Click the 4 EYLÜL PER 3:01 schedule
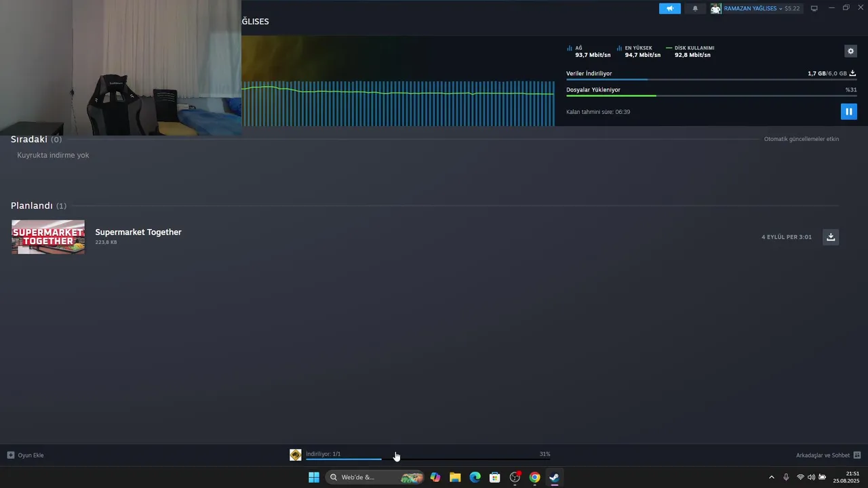Image resolution: width=868 pixels, height=488 pixels. point(787,237)
